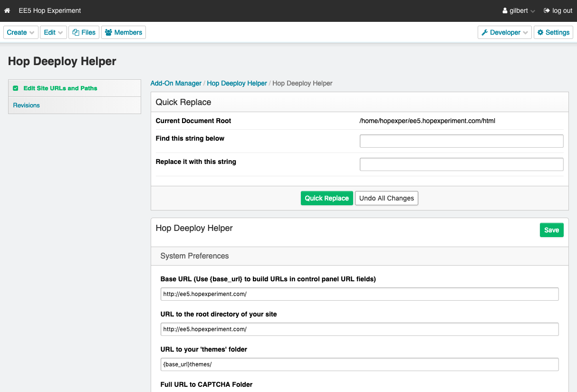The height and width of the screenshot is (392, 577).
Task: Go to Add-On Manager breadcrumb
Action: point(176,83)
